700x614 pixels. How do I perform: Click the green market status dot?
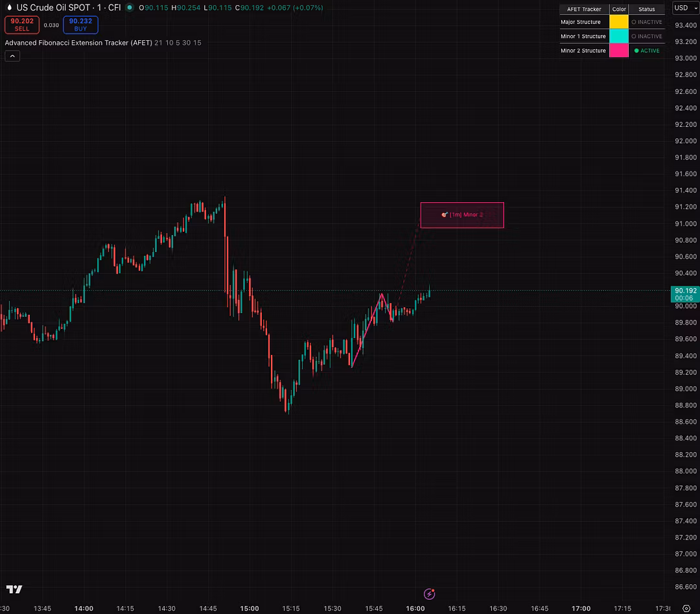click(x=130, y=8)
